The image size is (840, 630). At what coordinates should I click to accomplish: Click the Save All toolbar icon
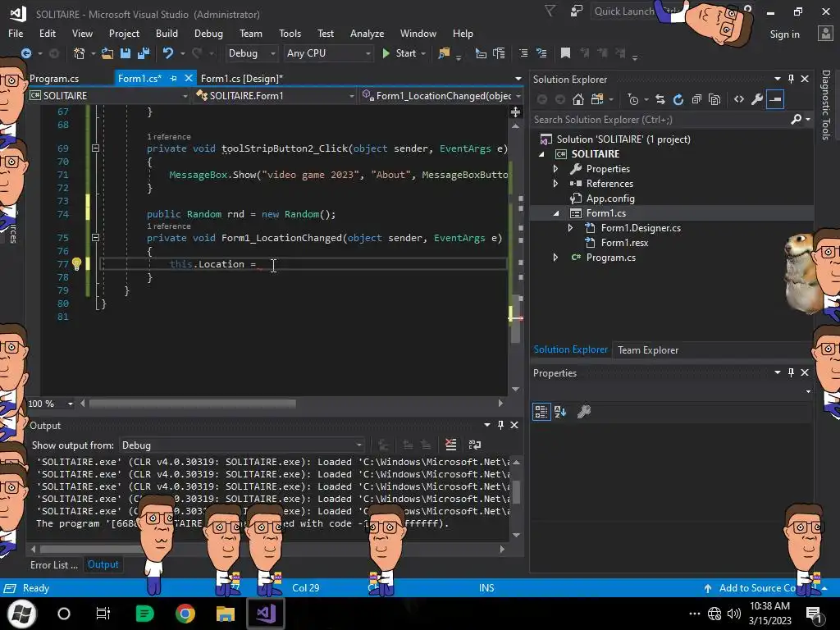coord(144,53)
